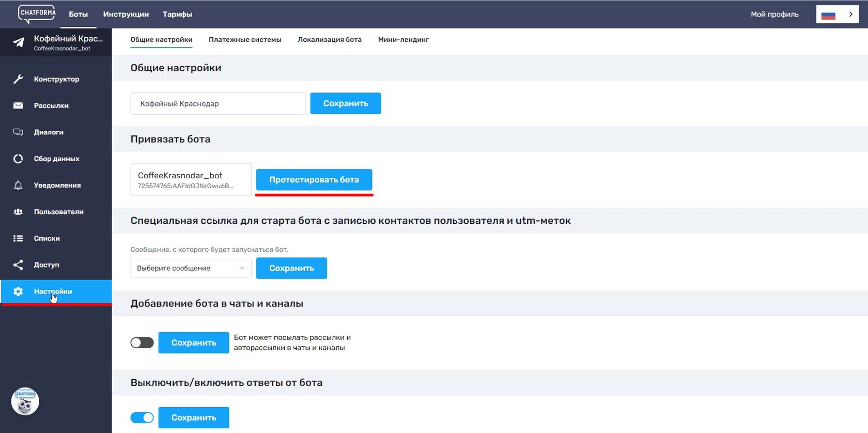Click the Пользователи people icon
The height and width of the screenshot is (433, 868).
click(x=18, y=212)
